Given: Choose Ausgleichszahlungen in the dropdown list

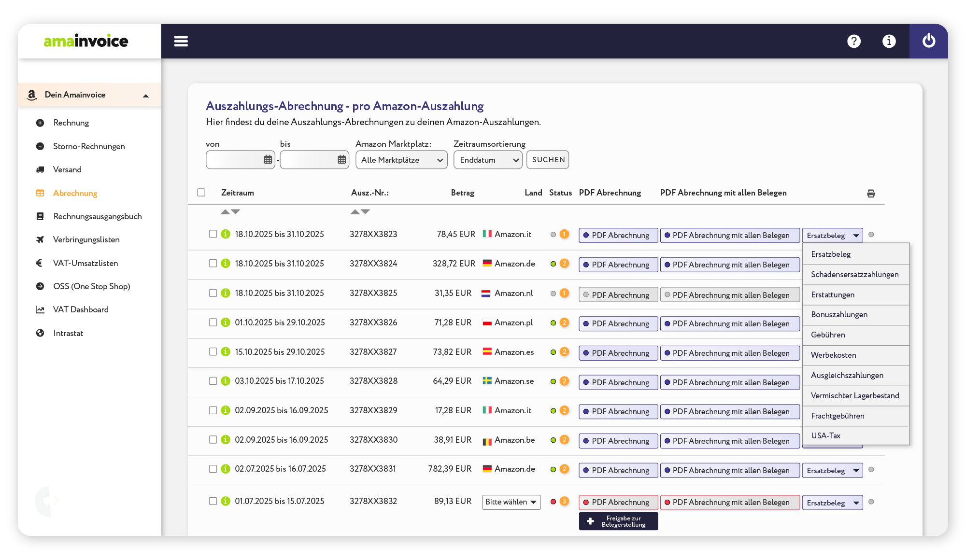Looking at the screenshot, I should [x=856, y=376].
